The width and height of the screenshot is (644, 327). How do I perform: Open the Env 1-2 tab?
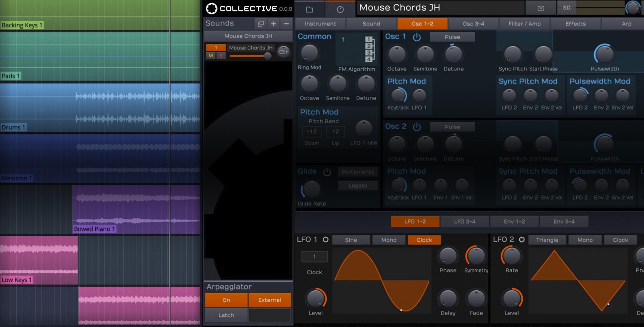click(x=514, y=221)
